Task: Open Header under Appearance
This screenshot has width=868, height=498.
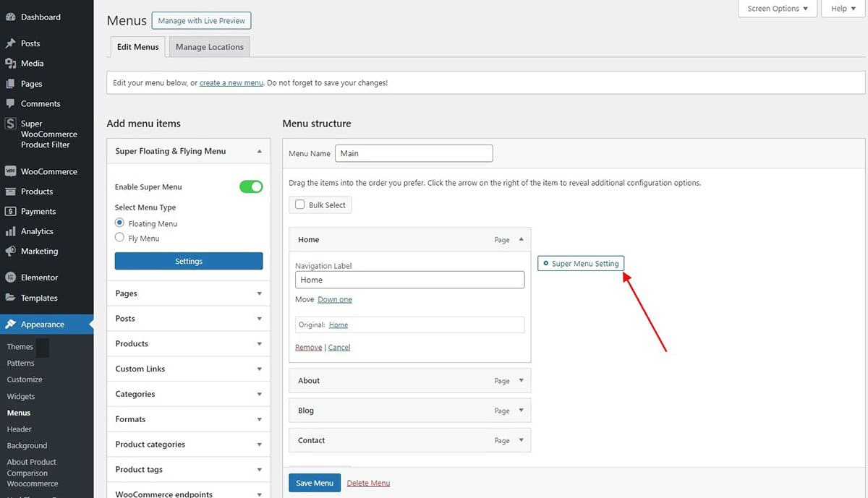Action: tap(20, 429)
